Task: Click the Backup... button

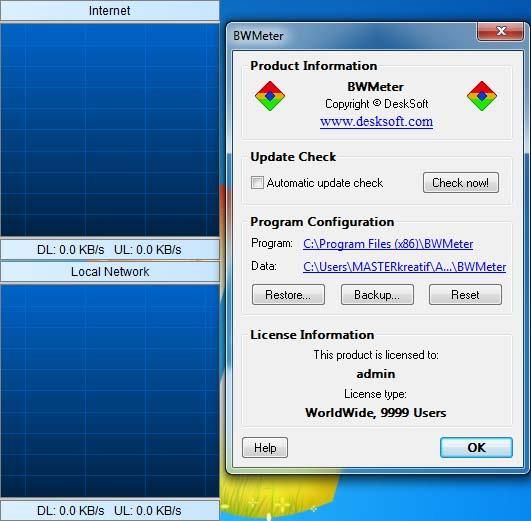Action: [377, 295]
